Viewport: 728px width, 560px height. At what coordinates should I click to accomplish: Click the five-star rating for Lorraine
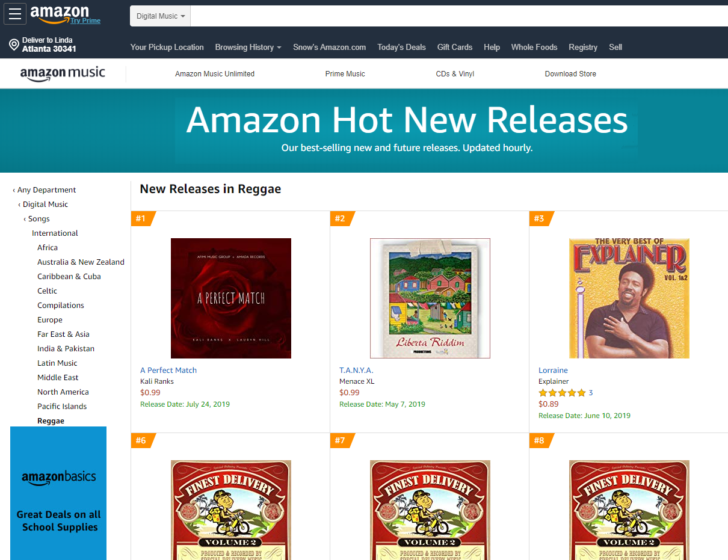click(x=562, y=393)
